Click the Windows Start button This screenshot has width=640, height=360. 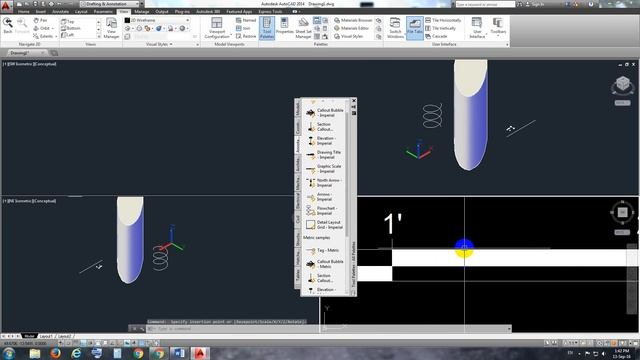point(9,353)
